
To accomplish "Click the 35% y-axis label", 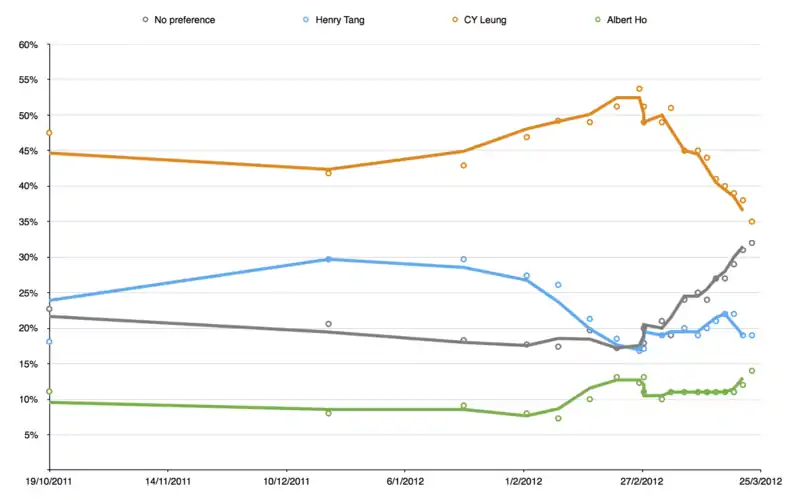I will point(27,222).
